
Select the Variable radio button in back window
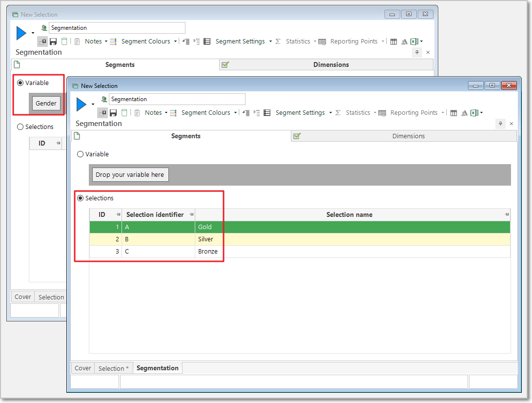20,83
